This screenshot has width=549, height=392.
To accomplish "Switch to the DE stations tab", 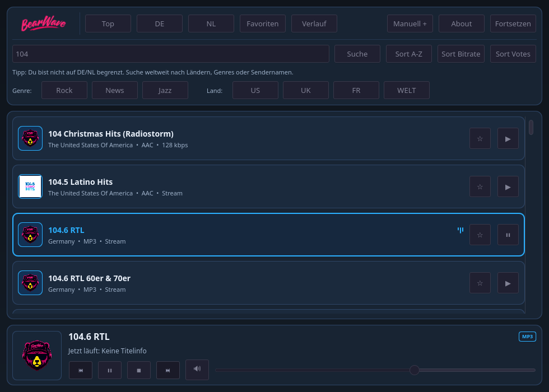I will point(159,24).
